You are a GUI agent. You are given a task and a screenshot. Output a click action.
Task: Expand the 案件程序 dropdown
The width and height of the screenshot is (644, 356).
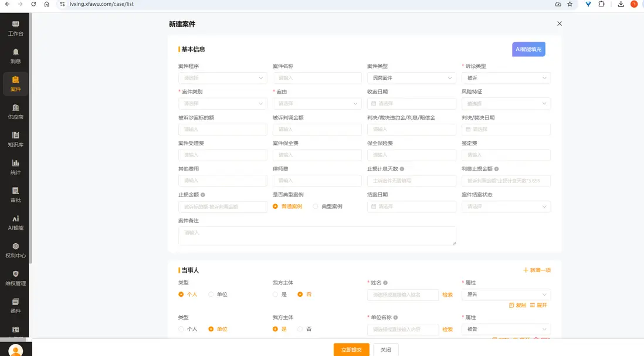tap(223, 78)
